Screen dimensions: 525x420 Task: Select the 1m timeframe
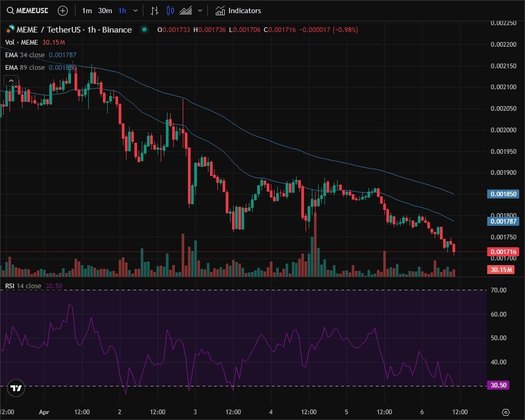click(x=87, y=10)
